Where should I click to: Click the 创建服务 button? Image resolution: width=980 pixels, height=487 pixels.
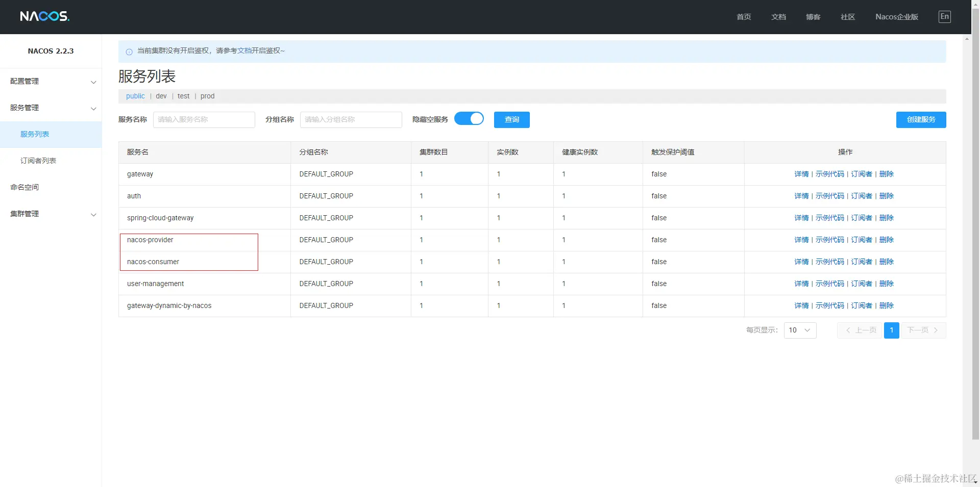point(921,120)
